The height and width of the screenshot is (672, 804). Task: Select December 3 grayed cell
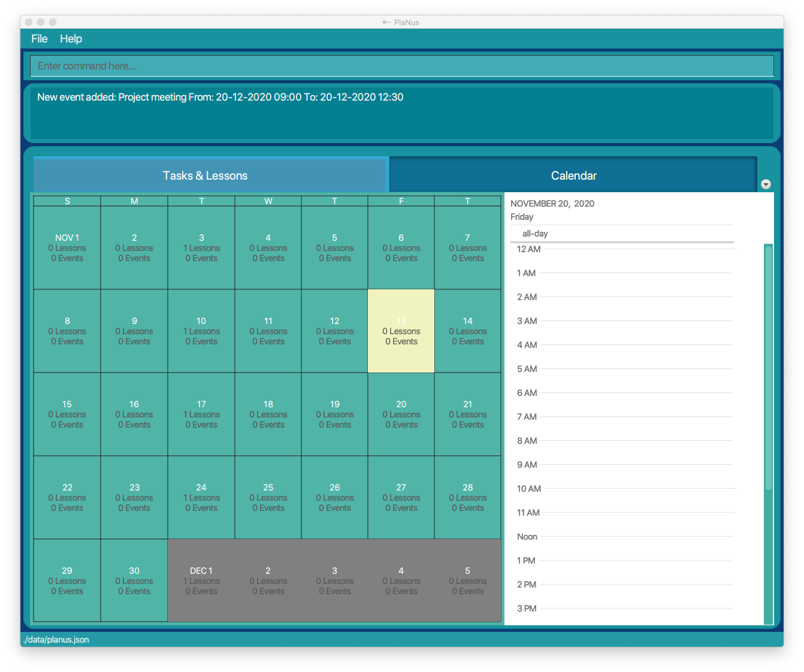pos(334,581)
